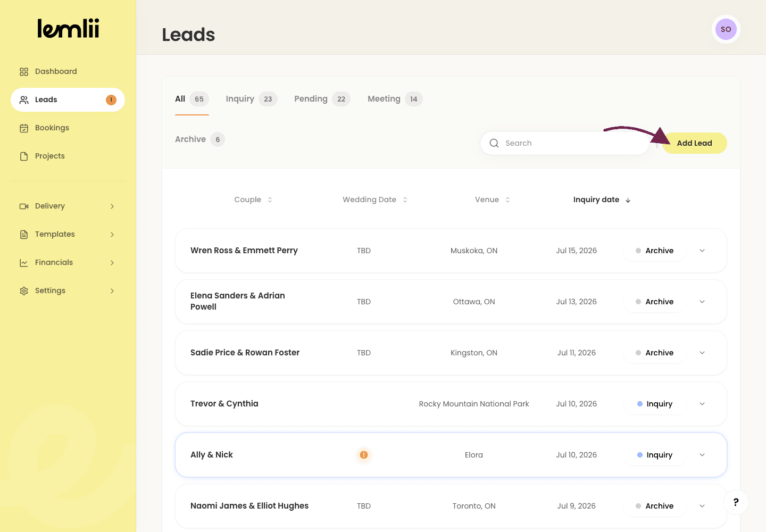Open Projects in the sidebar
Image resolution: width=766 pixels, height=532 pixels.
pyautogui.click(x=68, y=156)
